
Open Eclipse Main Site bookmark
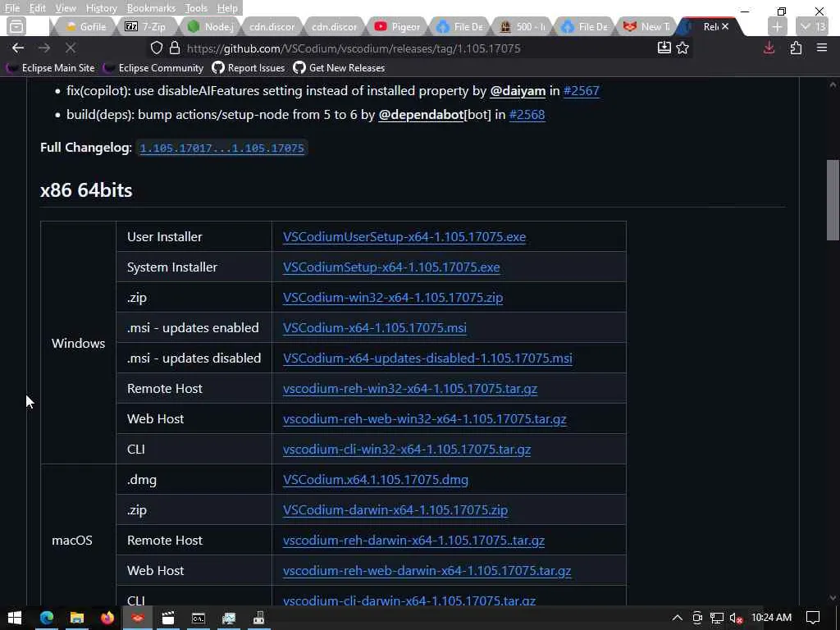[x=51, y=68]
